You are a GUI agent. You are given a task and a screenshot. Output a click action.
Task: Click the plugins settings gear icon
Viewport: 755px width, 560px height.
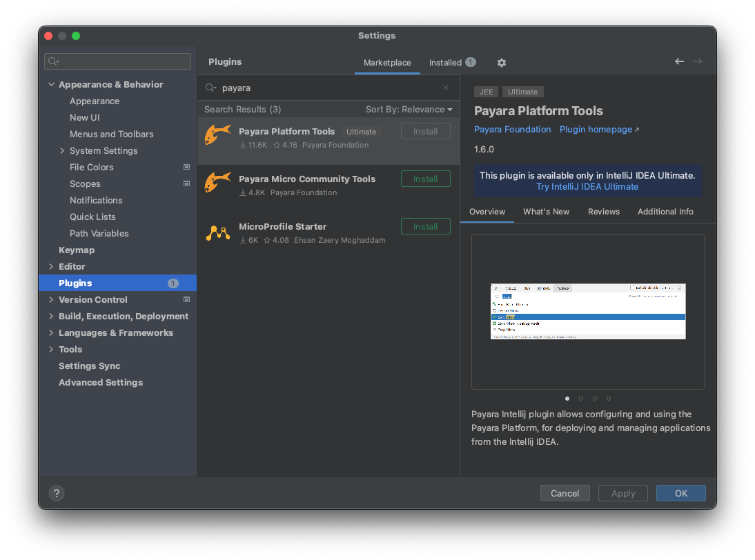(502, 63)
